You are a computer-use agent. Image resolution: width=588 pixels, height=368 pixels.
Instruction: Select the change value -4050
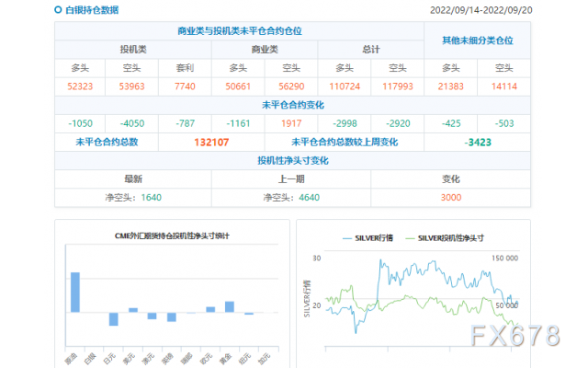(132, 123)
